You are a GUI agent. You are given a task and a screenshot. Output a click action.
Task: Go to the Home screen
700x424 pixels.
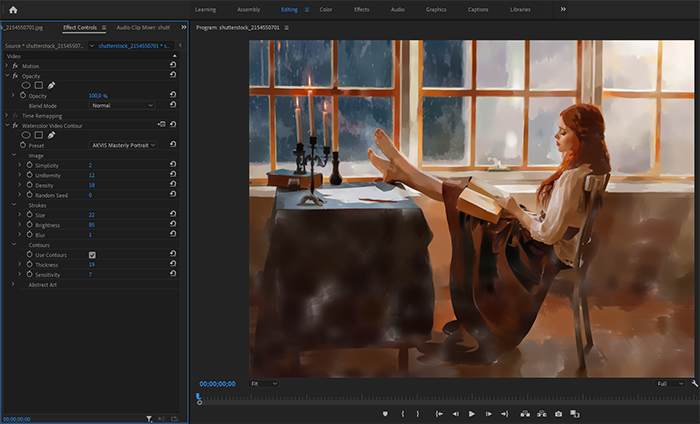coord(13,9)
